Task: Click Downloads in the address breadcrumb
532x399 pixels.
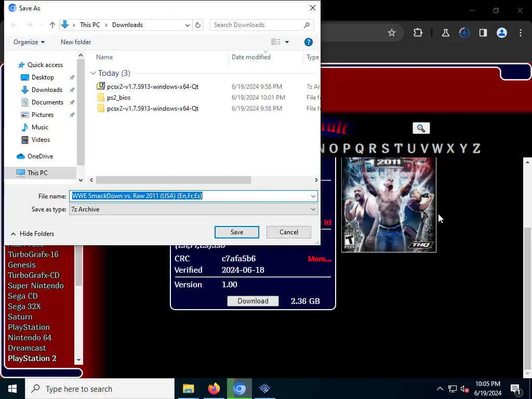Action: [x=128, y=25]
